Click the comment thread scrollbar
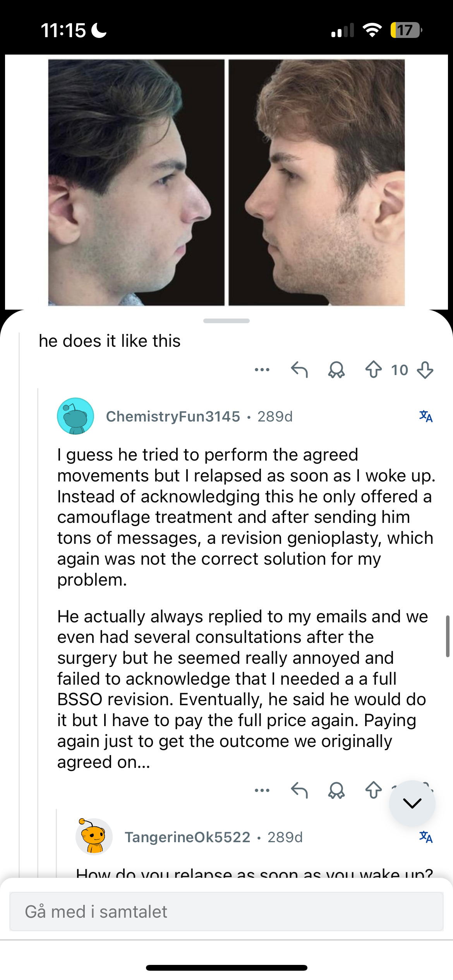 click(x=447, y=636)
